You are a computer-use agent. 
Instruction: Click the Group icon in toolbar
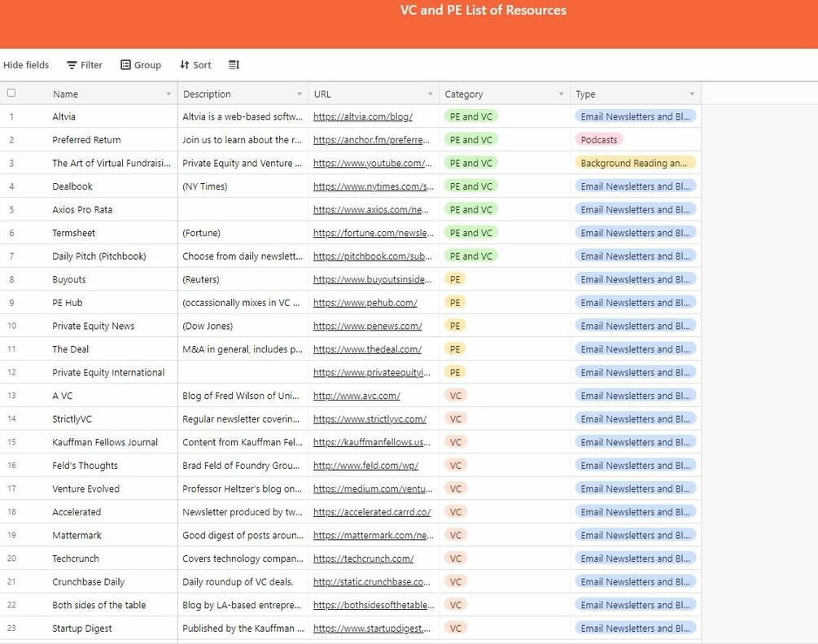tap(125, 64)
